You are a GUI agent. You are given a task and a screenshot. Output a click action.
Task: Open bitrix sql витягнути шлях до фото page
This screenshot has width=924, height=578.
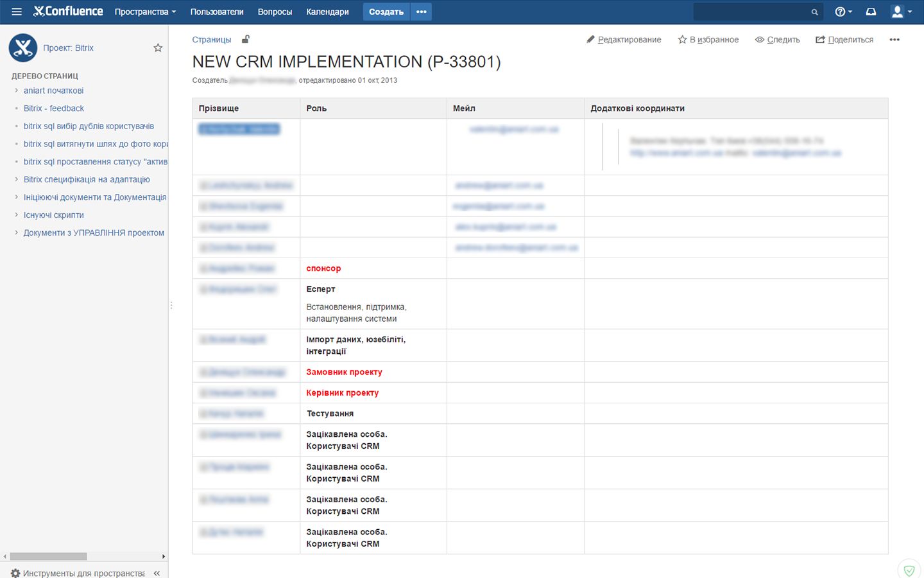click(96, 144)
